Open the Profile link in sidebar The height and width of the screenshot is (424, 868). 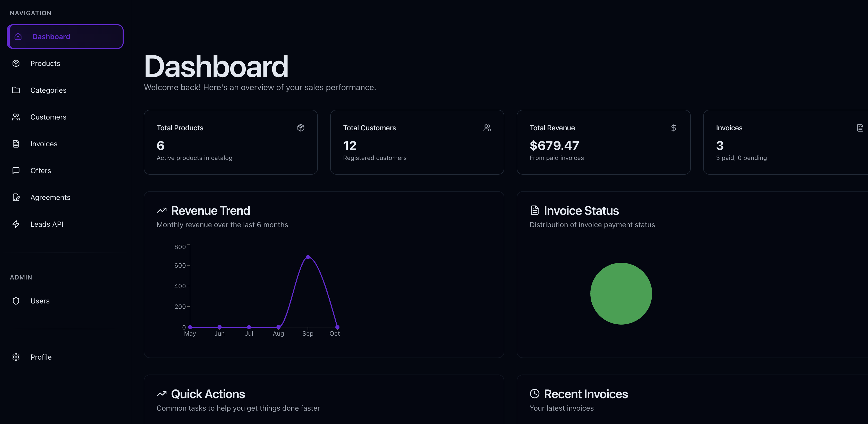(41, 357)
